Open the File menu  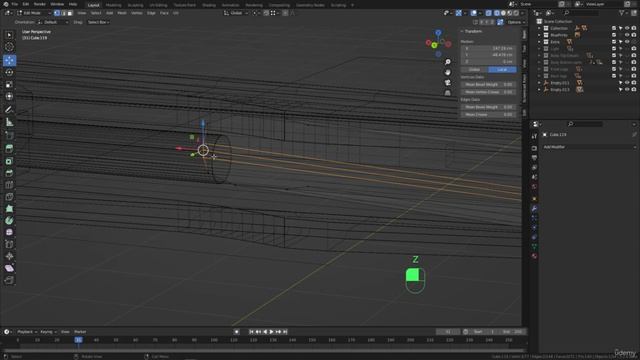click(x=15, y=4)
